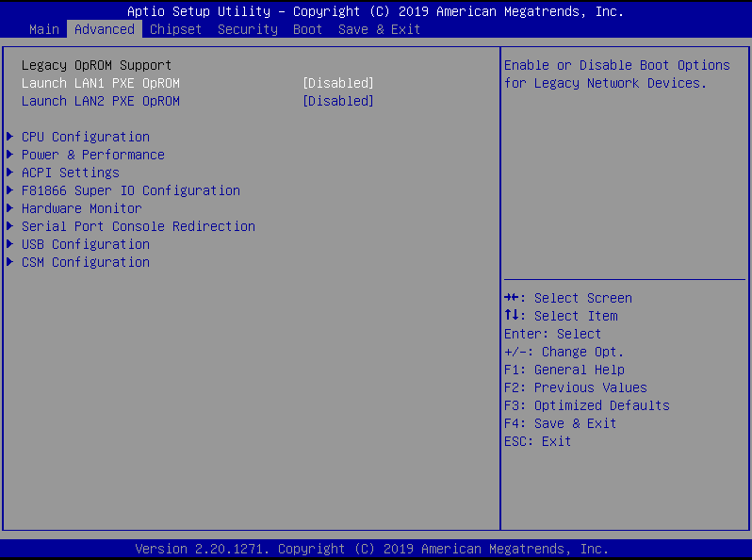
Task: Select Launch LAN2 PXE OpROM label
Action: tap(100, 101)
